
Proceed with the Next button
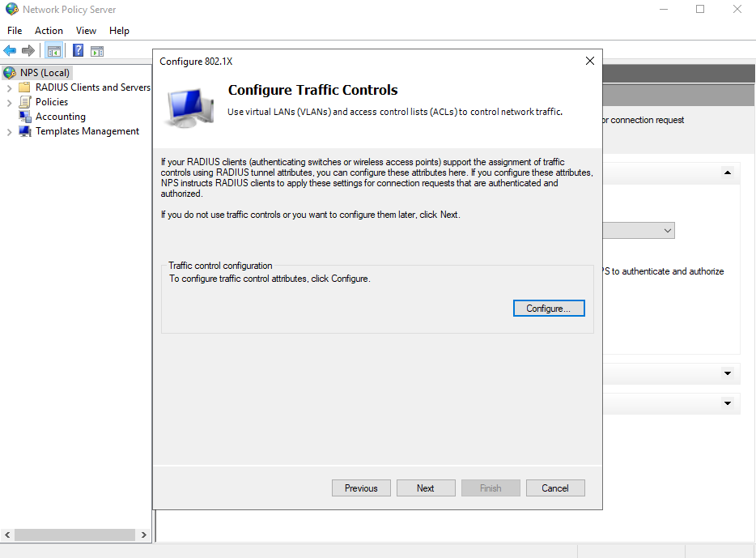[x=426, y=488]
